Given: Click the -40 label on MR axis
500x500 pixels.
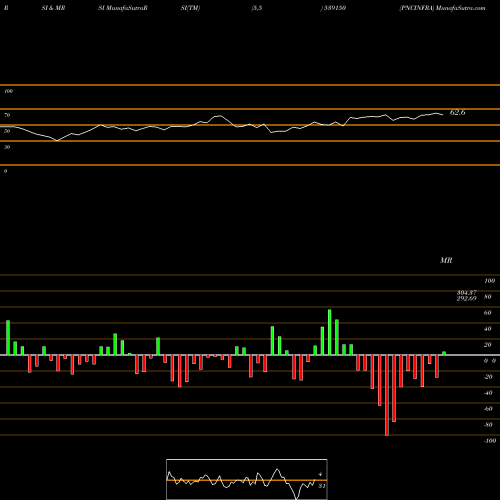Looking at the screenshot, I should [x=488, y=393].
